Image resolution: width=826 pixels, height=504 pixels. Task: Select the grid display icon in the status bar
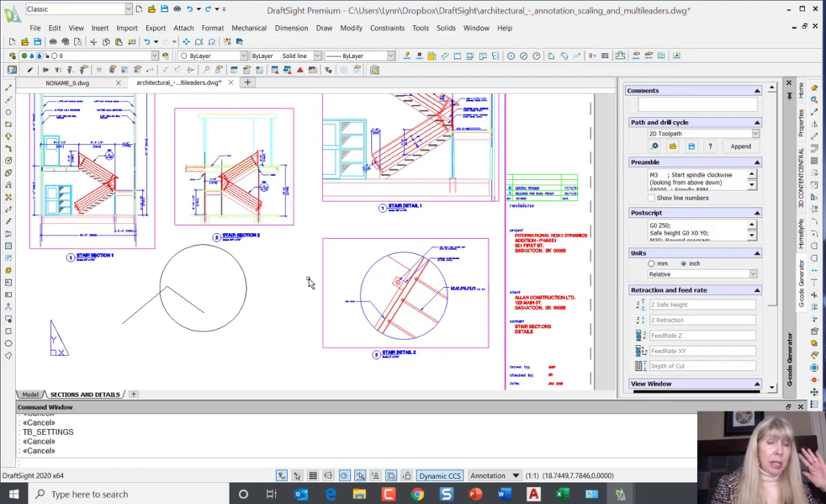313,475
